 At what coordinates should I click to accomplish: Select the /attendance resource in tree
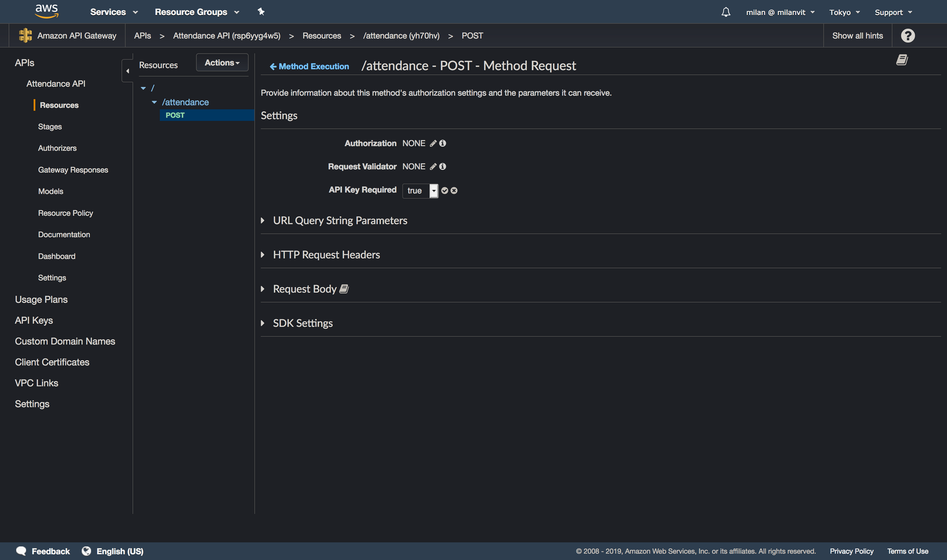186,102
